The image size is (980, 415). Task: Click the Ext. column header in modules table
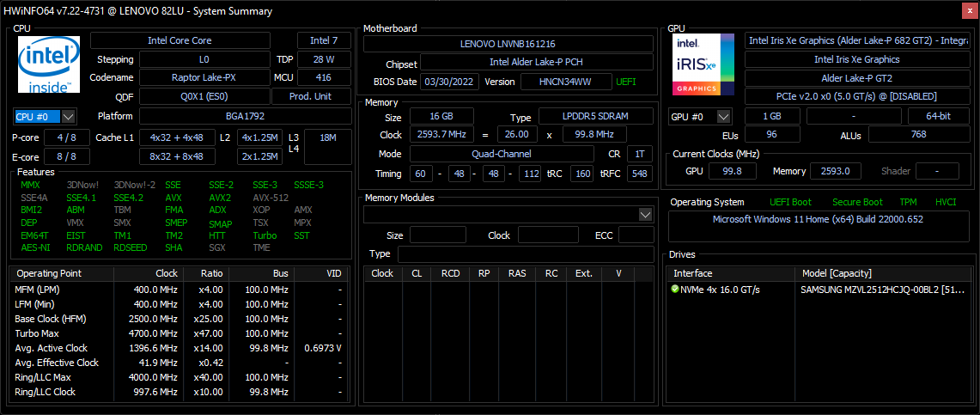pyautogui.click(x=584, y=274)
